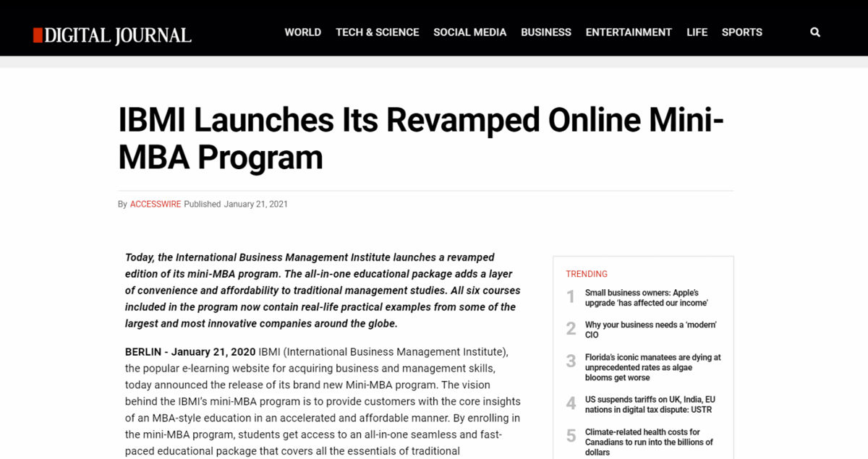Click trending rank number 4
This screenshot has width=868, height=459.
coord(571,403)
